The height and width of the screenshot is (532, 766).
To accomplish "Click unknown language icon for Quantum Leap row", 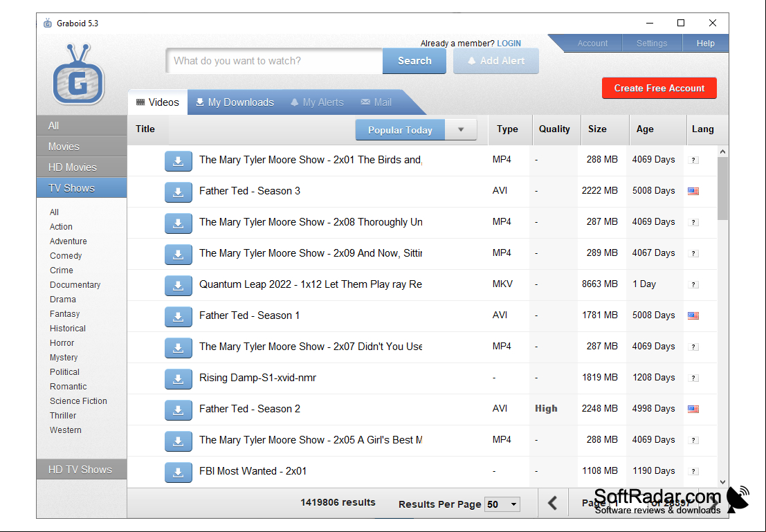I will pyautogui.click(x=693, y=284).
